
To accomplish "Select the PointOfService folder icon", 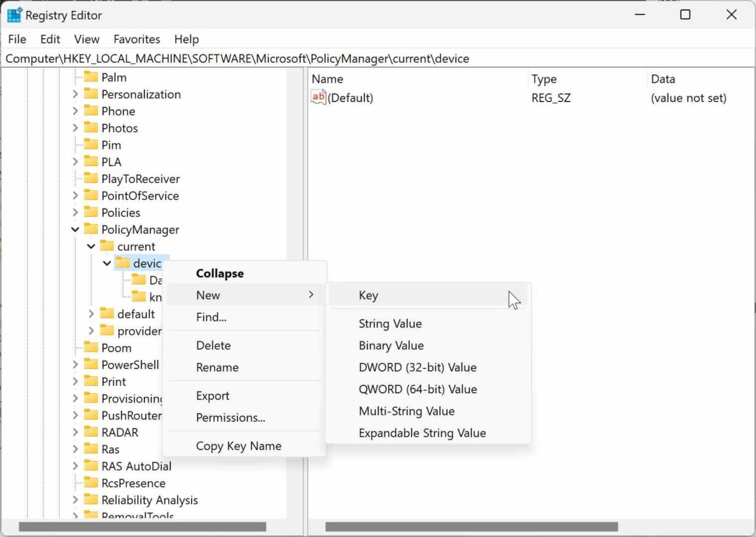I will (x=91, y=195).
